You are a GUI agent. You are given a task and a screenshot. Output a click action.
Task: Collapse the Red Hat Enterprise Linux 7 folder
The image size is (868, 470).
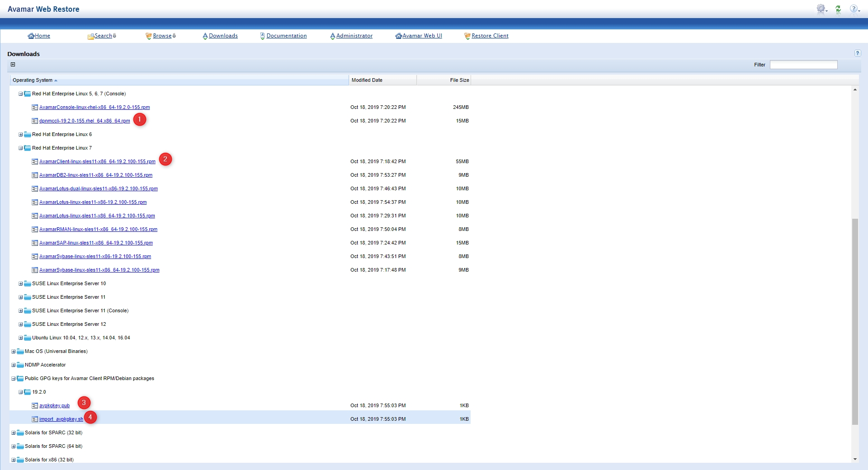[20, 148]
